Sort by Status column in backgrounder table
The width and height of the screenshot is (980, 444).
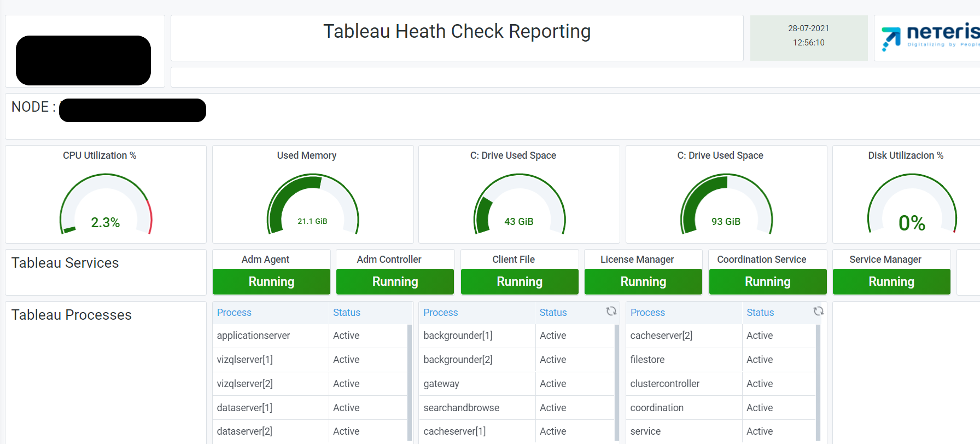[553, 313]
